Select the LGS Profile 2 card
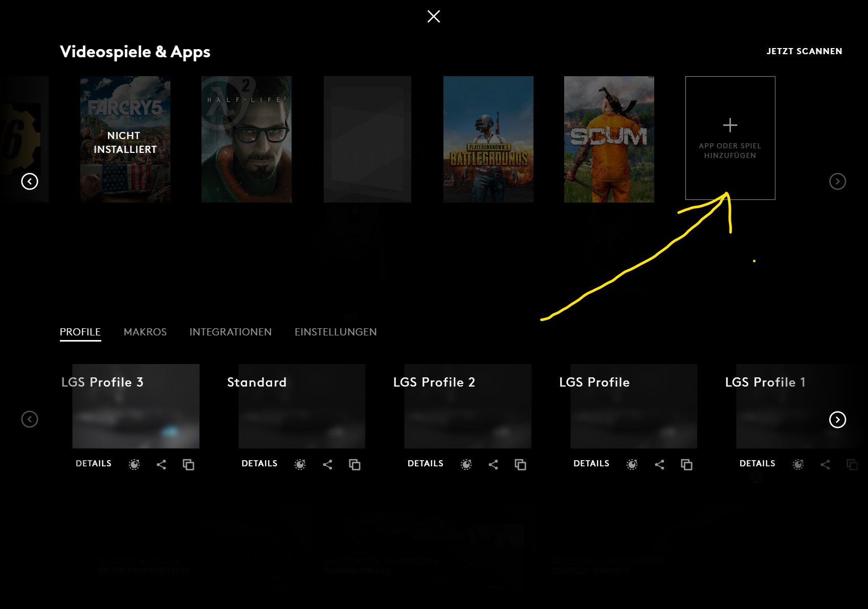 point(468,406)
